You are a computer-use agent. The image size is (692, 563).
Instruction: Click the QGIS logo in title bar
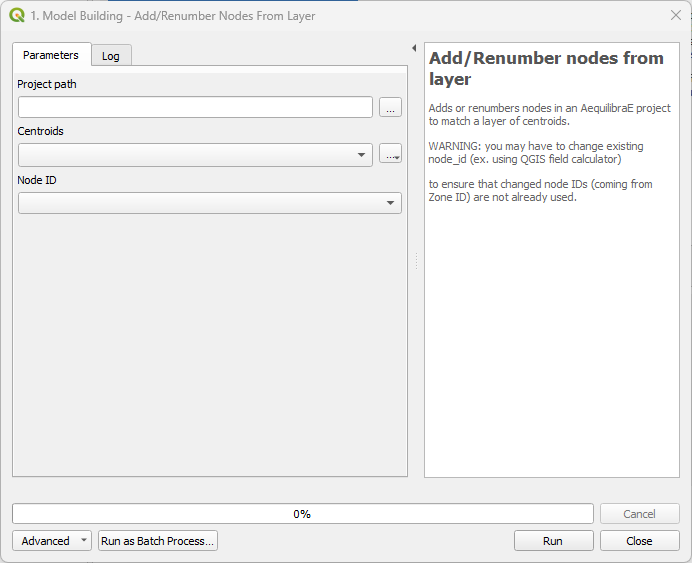(x=17, y=15)
